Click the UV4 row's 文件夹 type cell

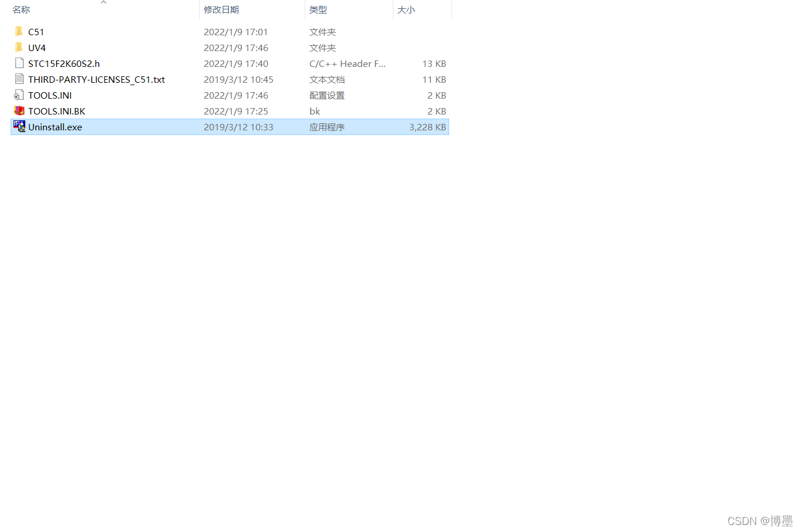[323, 48]
